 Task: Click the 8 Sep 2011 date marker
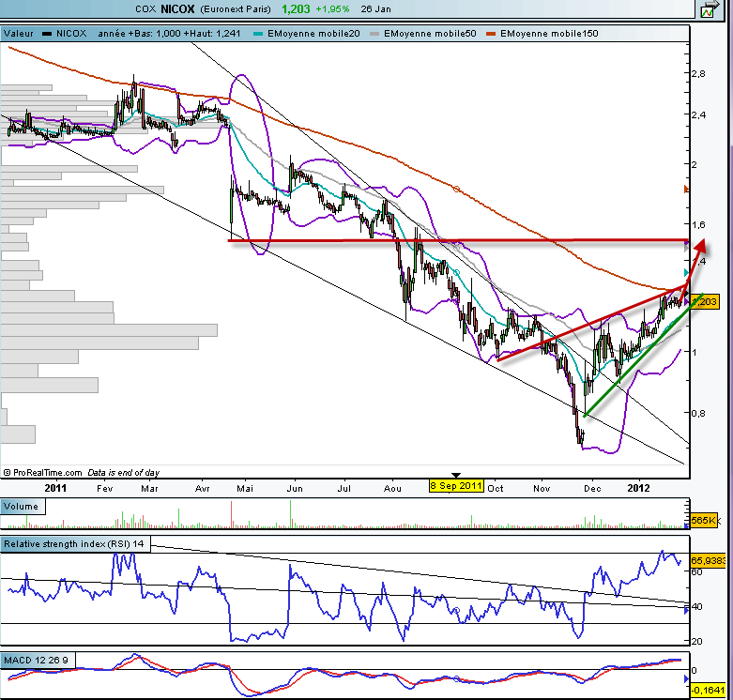[456, 486]
